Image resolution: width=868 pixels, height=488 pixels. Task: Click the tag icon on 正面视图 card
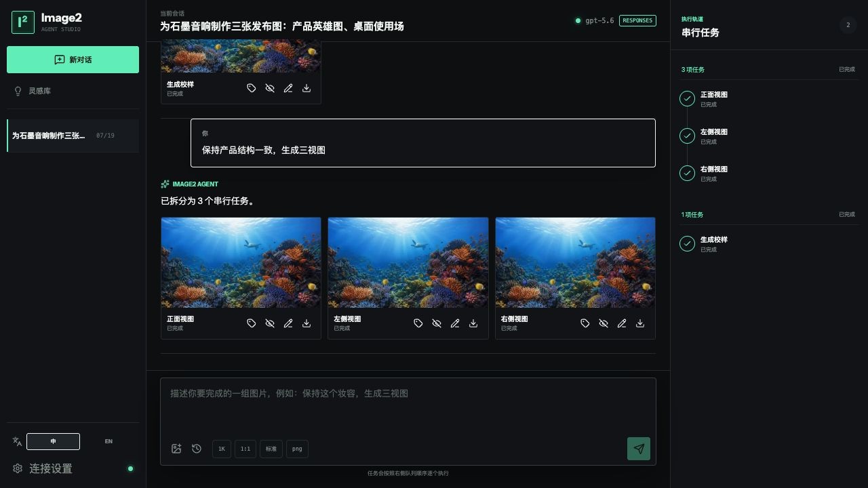252,323
